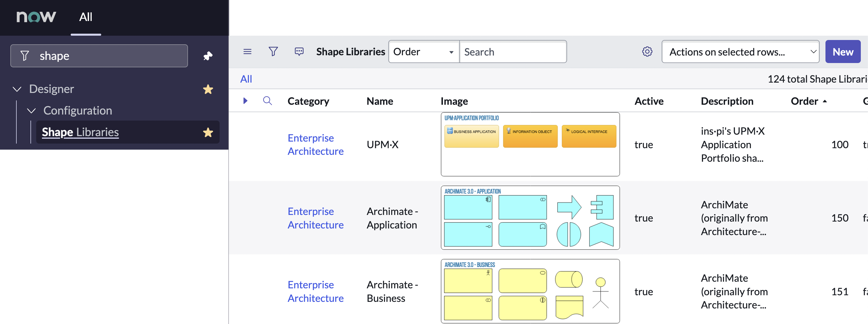Click the navigator filter field containing 'shape'

coord(99,56)
